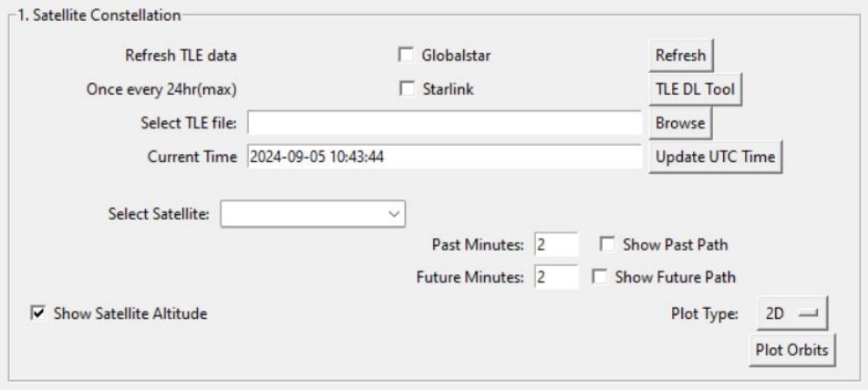868x390 pixels.
Task: Select the Future Minutes input box
Action: [x=555, y=277]
